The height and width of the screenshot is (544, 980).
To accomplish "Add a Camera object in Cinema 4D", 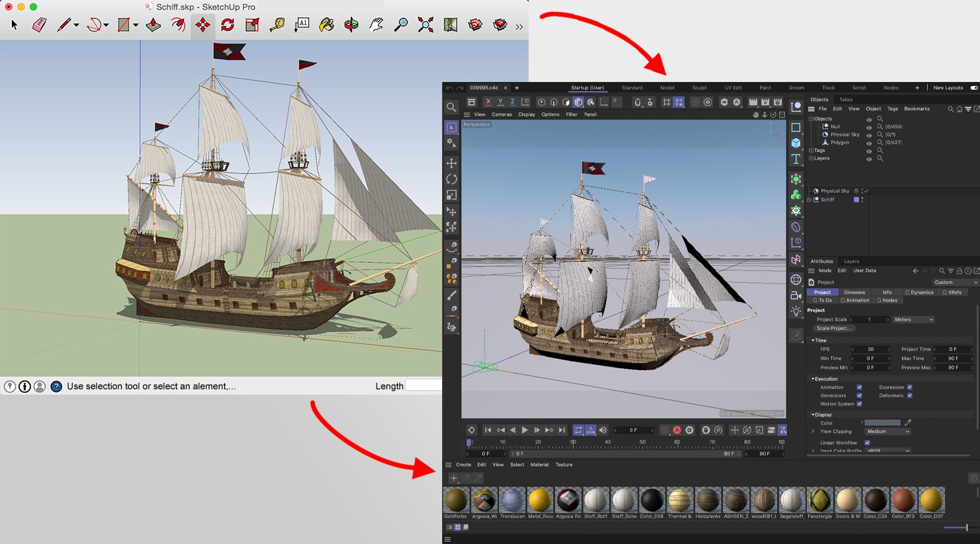I will pyautogui.click(x=796, y=295).
